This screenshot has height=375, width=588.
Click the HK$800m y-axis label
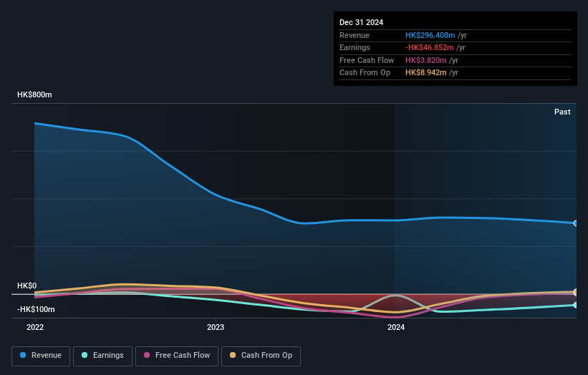pos(34,94)
